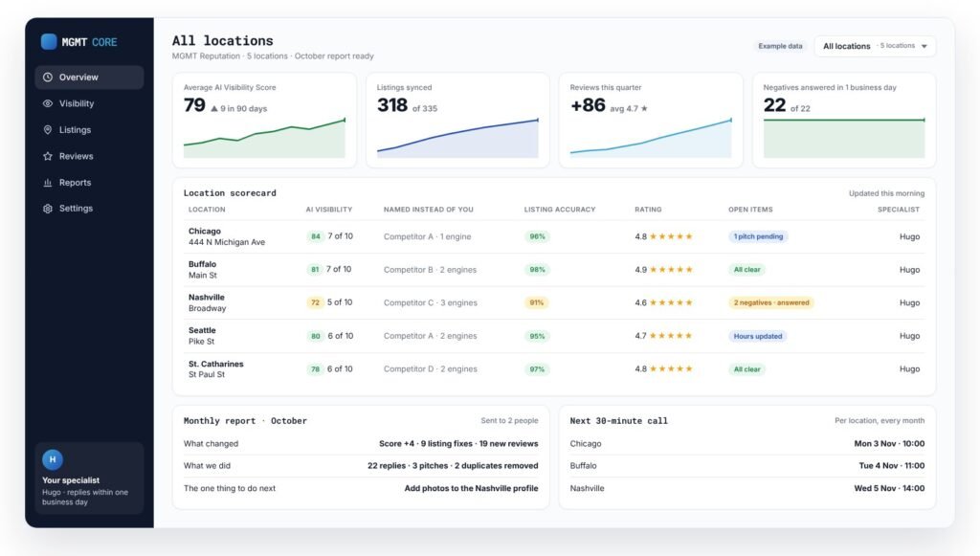The image size is (980, 556).
Task: Click the up triangle beside 9 in 90 days
Action: pos(214,109)
